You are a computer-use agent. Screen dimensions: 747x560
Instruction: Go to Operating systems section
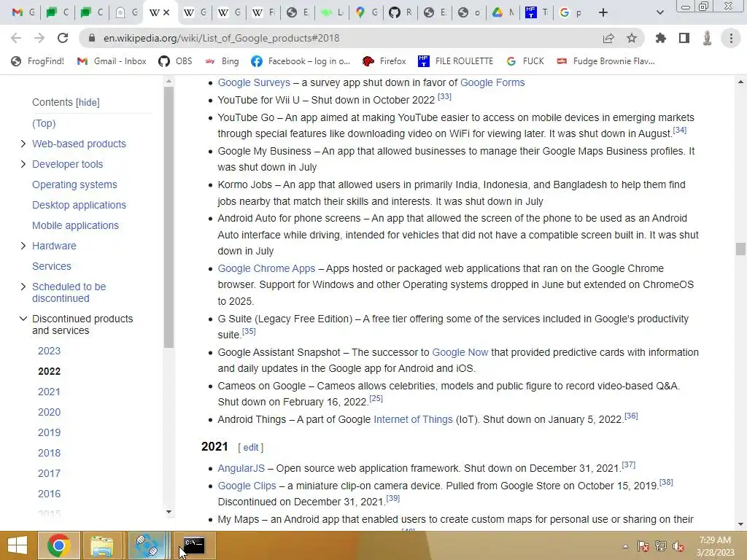tap(75, 184)
